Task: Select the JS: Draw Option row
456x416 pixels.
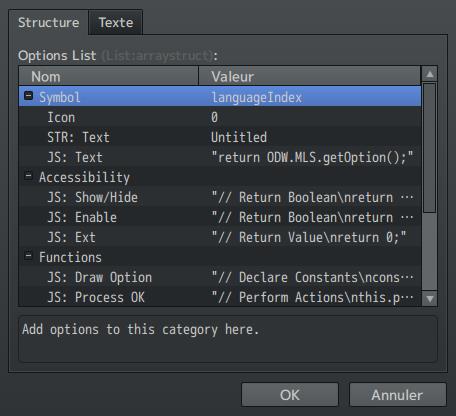Action: (x=220, y=277)
